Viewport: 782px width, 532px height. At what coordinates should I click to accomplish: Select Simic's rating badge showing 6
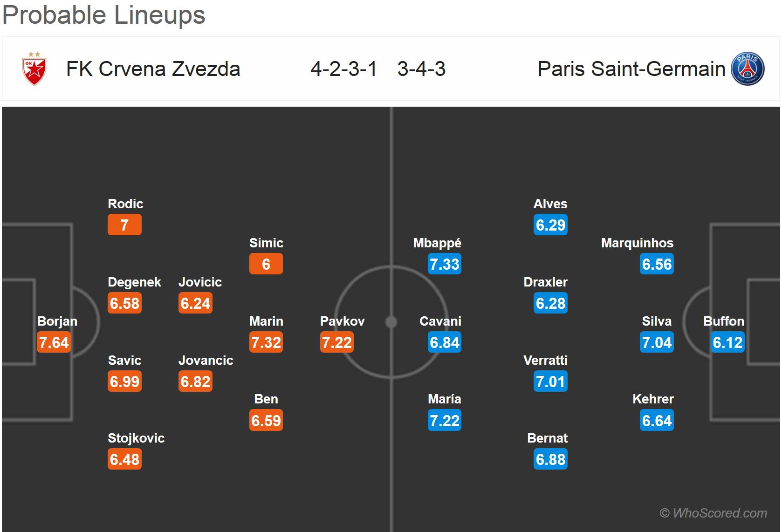click(266, 264)
